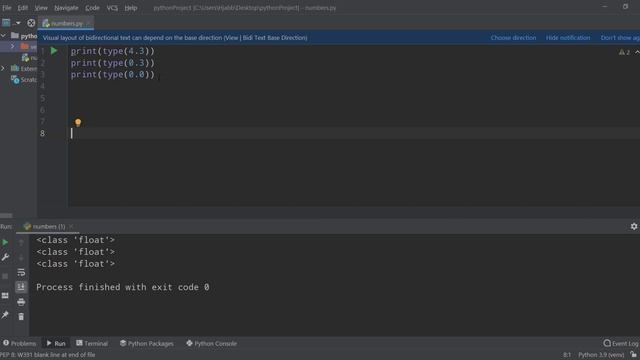Collapse the pythonProject root folder

[x=4, y=36]
